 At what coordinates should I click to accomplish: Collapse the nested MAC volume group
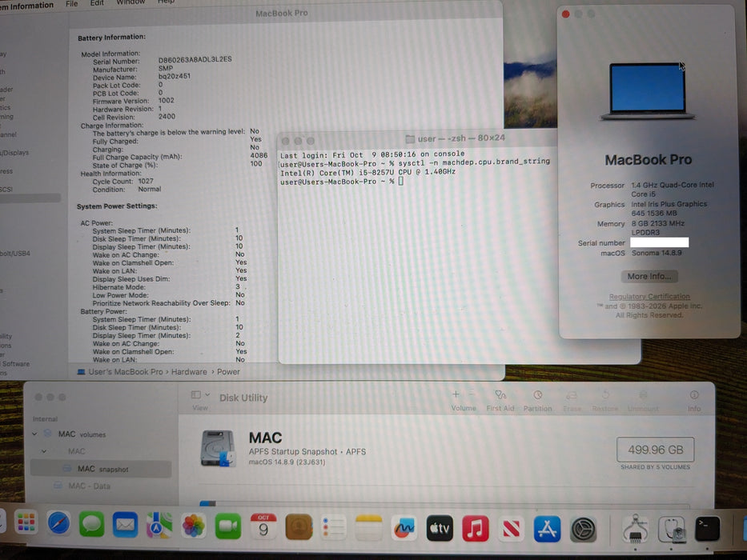pos(44,451)
